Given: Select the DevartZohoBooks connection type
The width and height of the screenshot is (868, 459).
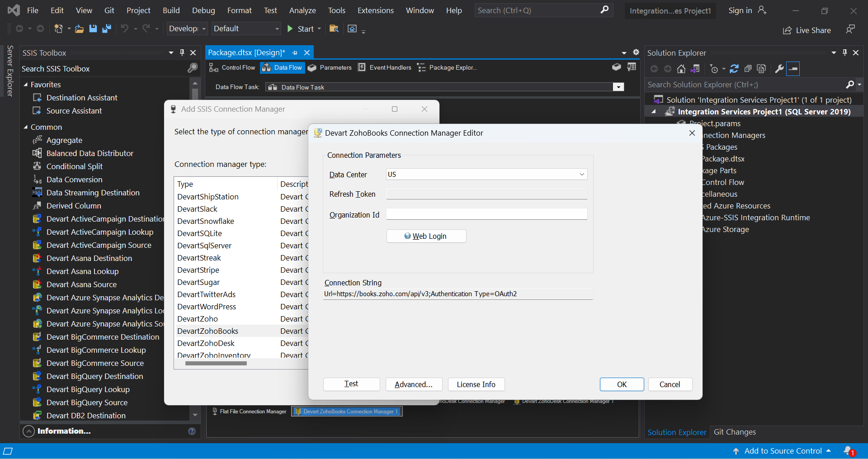Looking at the screenshot, I should point(208,331).
